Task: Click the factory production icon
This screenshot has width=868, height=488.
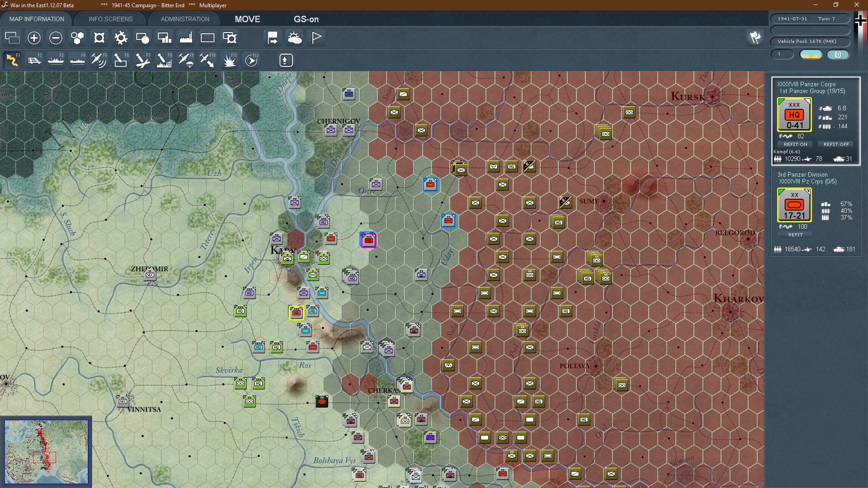Action: pos(186,38)
